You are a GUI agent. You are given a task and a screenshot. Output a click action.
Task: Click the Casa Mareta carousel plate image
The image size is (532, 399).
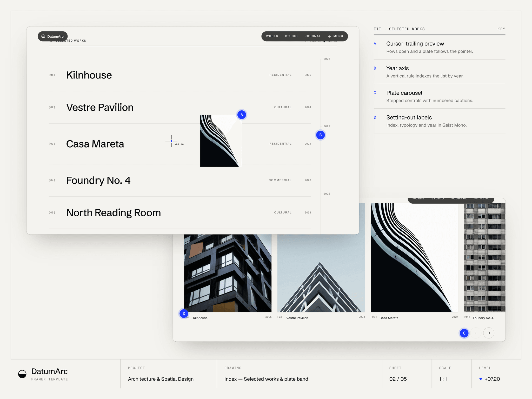pyautogui.click(x=414, y=257)
